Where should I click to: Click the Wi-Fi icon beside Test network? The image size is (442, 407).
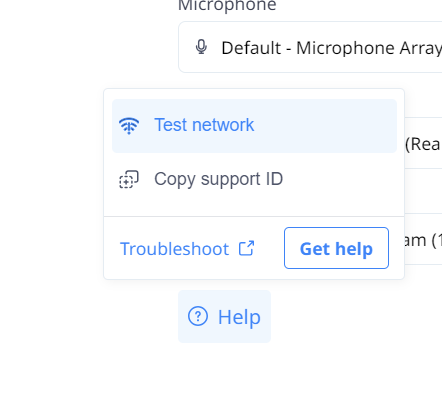coord(129,126)
